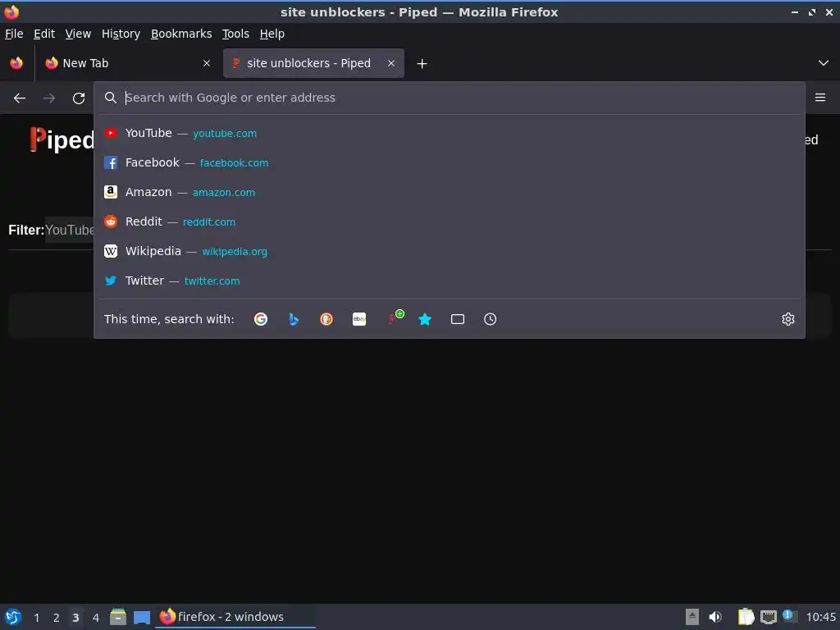Reload the current page

click(79, 98)
